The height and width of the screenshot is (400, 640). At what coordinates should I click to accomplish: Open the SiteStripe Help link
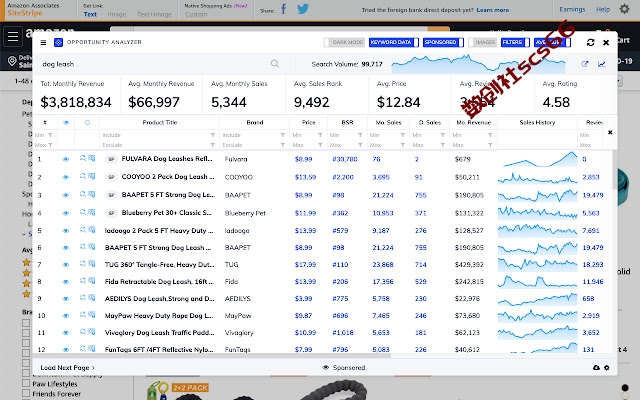click(602, 9)
